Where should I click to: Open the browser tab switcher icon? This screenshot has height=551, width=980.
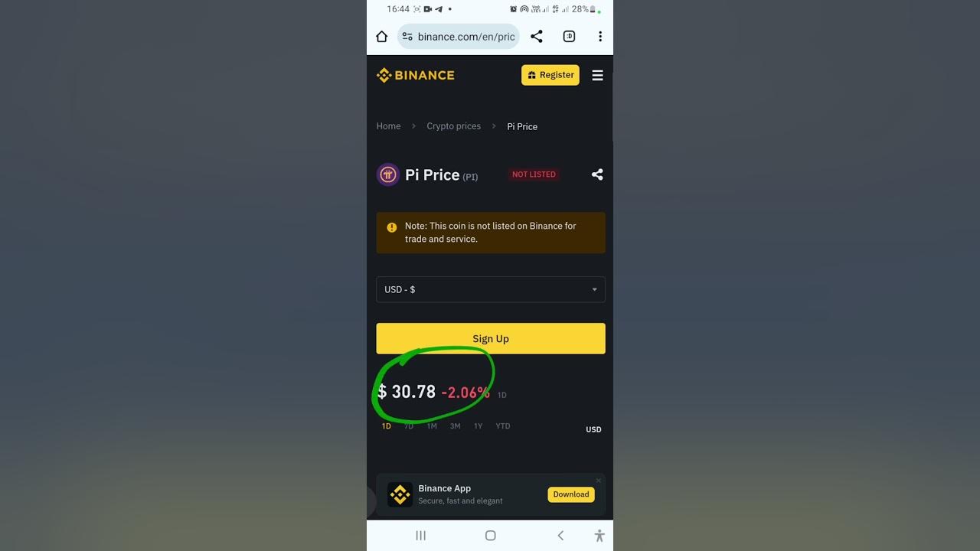click(x=569, y=37)
